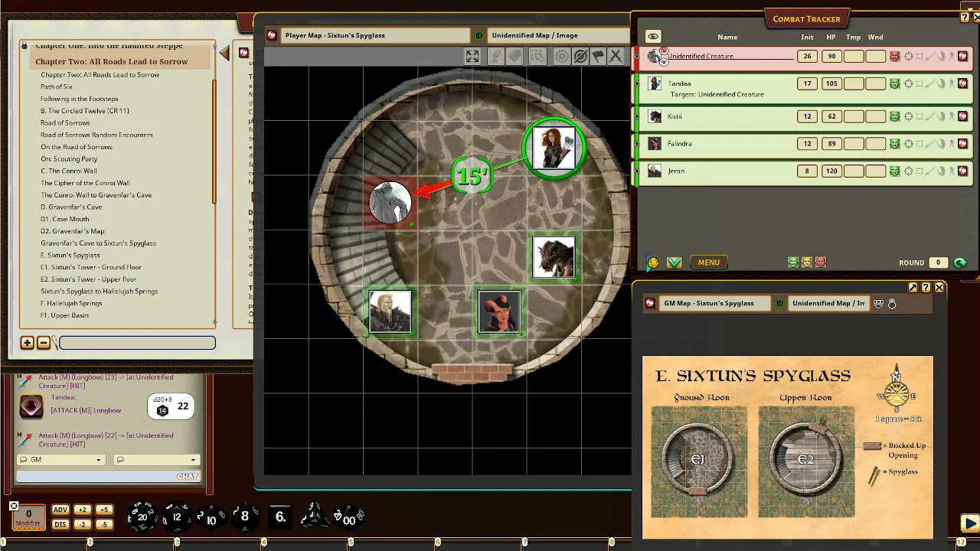Click the Player Map link icon beside title

[271, 35]
